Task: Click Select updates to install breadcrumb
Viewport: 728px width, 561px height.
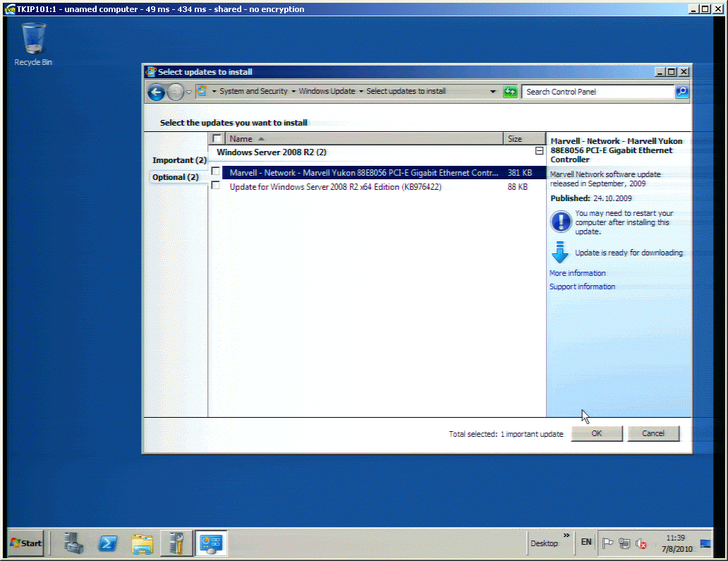Action: tap(406, 91)
